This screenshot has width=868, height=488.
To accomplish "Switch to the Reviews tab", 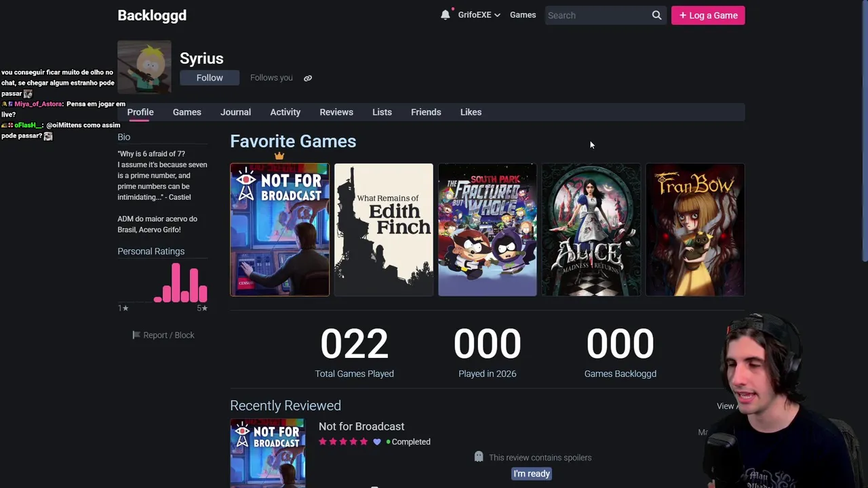I will pyautogui.click(x=336, y=112).
